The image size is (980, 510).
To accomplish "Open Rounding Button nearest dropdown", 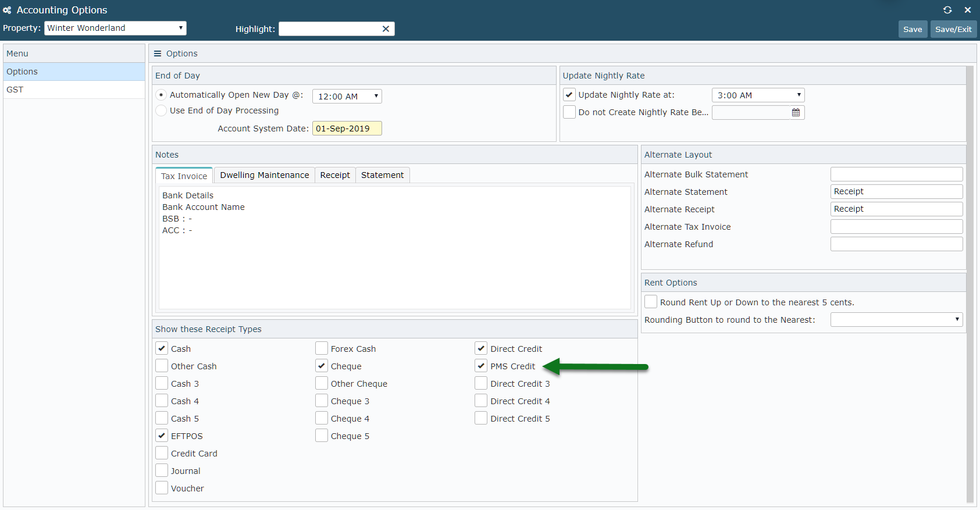I will pos(897,320).
